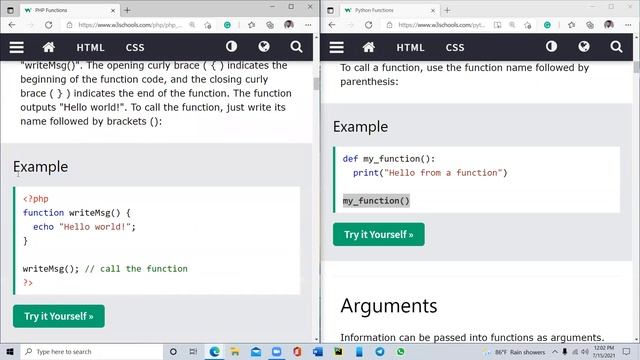Close the PHP Functions tab
This screenshot has width=640, height=360.
click(113, 10)
